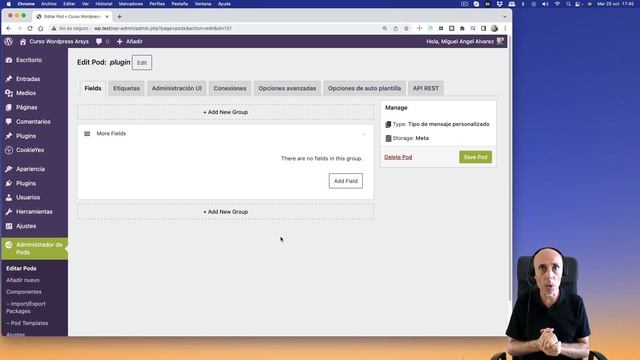640x360 pixels.
Task: Click Medios icon in sidebar
Action: pyautogui.click(x=9, y=93)
